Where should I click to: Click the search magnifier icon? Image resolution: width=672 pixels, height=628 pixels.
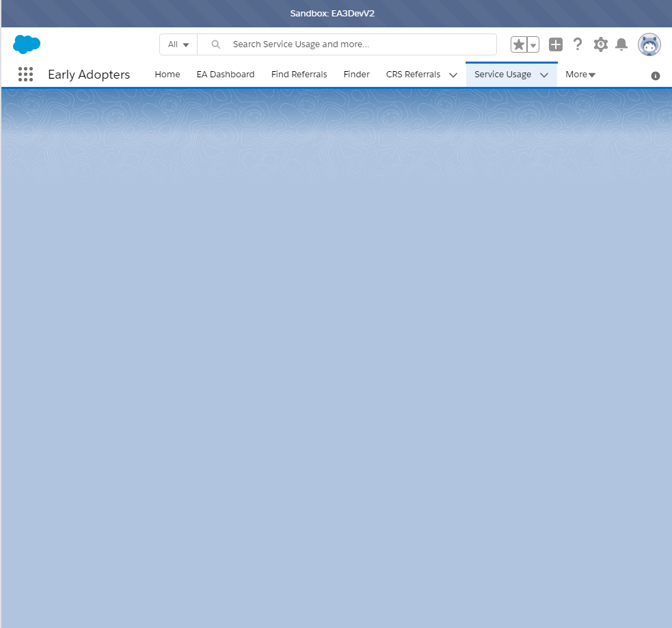(x=215, y=44)
